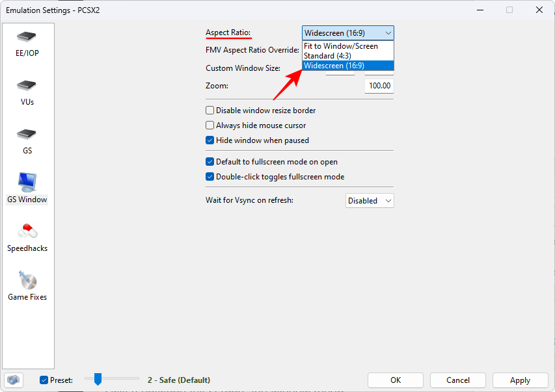Minimize the Emulation Settings window

[480, 10]
